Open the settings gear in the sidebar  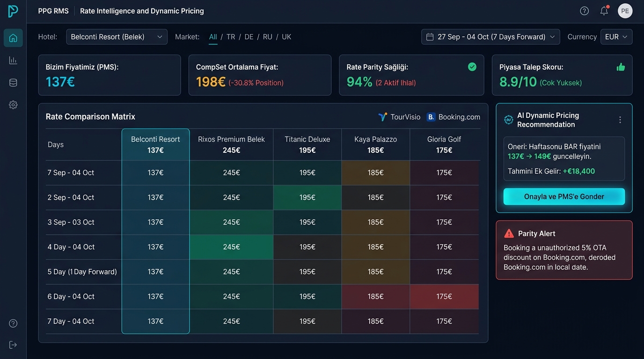pyautogui.click(x=13, y=105)
